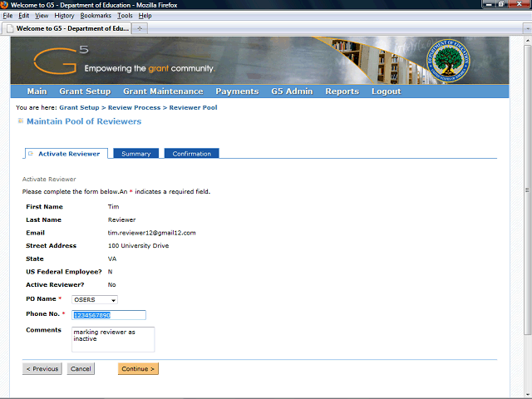
Task: Click the new tab plus icon
Action: point(140,28)
